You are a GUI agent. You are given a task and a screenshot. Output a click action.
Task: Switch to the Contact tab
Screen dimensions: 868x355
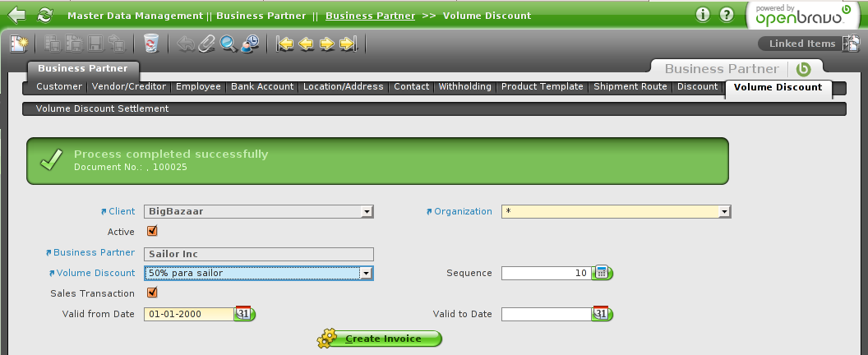pos(411,86)
